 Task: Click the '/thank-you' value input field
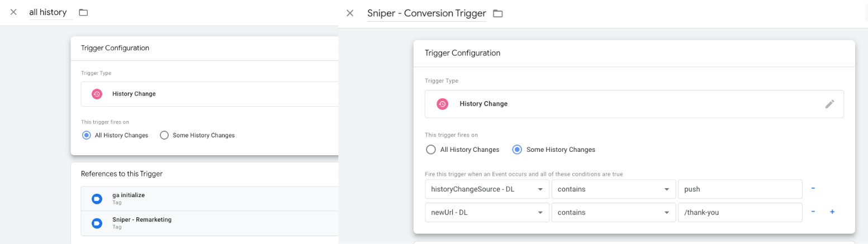click(740, 212)
